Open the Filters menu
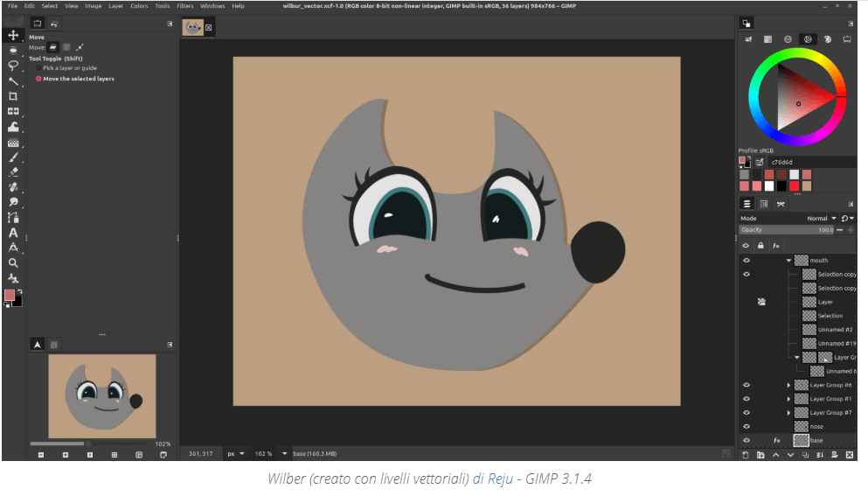Viewport: 868px width, 496px height. (185, 6)
